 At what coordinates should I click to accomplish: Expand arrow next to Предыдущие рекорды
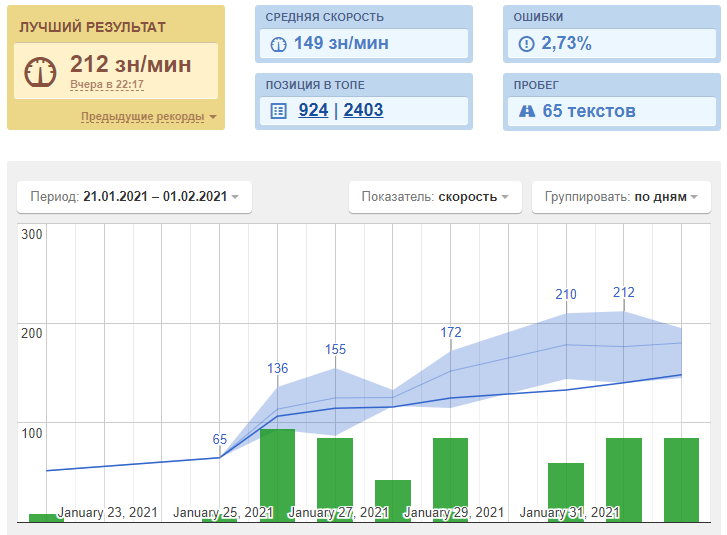pyautogui.click(x=213, y=117)
